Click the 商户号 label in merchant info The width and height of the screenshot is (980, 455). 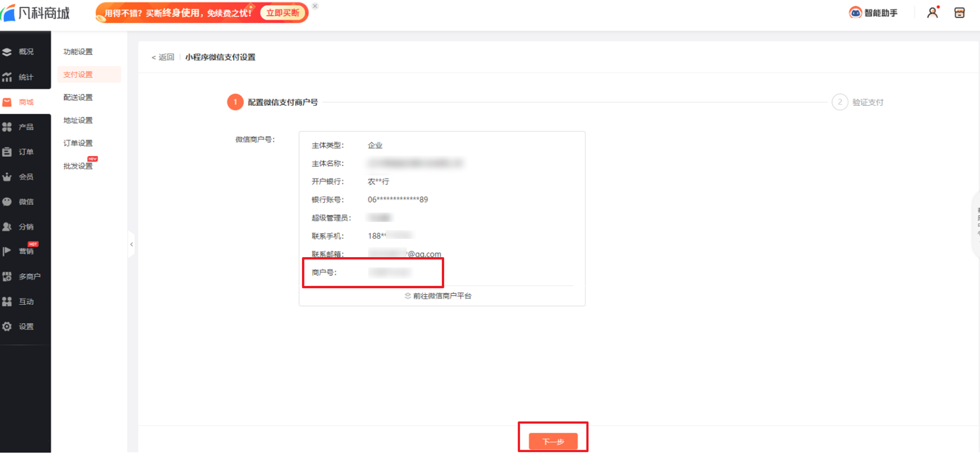click(324, 272)
